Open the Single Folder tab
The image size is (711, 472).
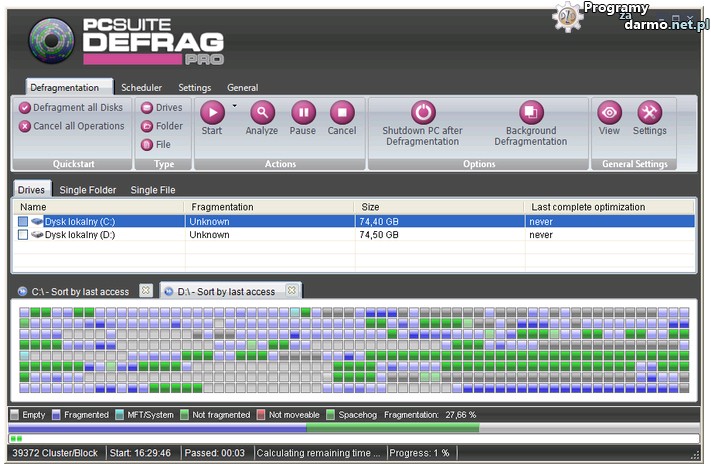coord(88,190)
